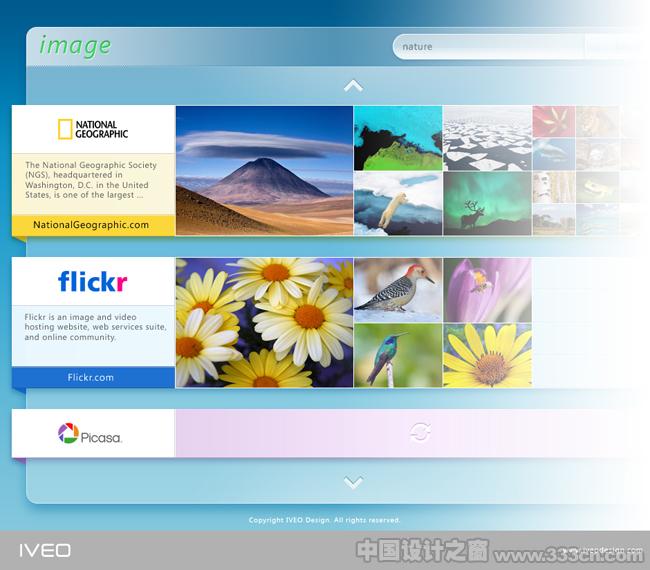Image resolution: width=650 pixels, height=570 pixels.
Task: Click the refresh icon in the Picasa row
Action: click(x=420, y=433)
